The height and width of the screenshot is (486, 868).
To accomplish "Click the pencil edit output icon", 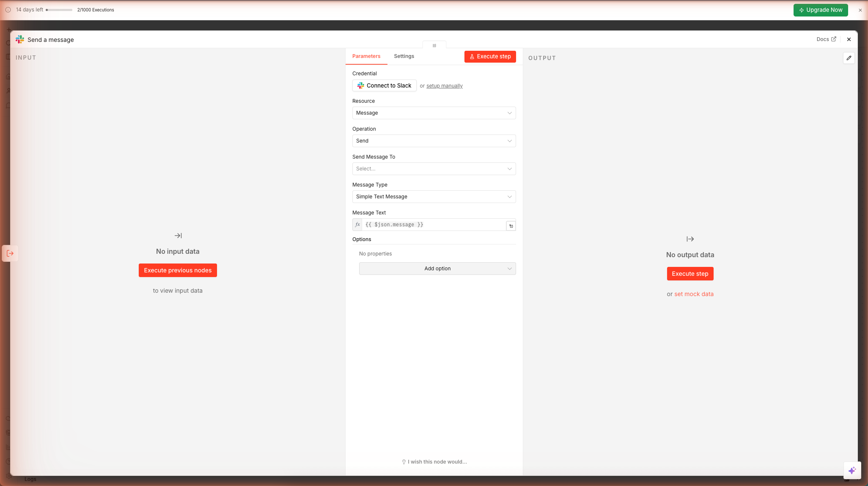I will point(849,58).
